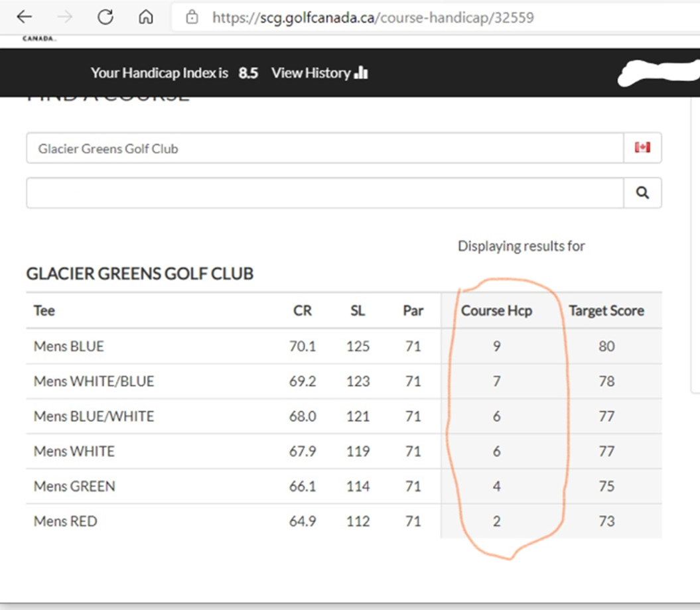Screen dimensions: 700x610
Task: Go to browser home page icon
Action: [145, 17]
